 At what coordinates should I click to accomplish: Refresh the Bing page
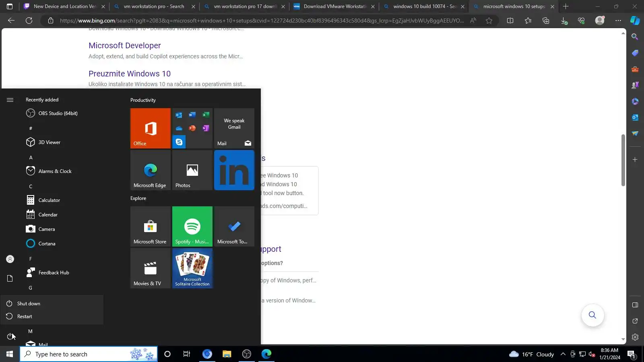tap(29, 21)
